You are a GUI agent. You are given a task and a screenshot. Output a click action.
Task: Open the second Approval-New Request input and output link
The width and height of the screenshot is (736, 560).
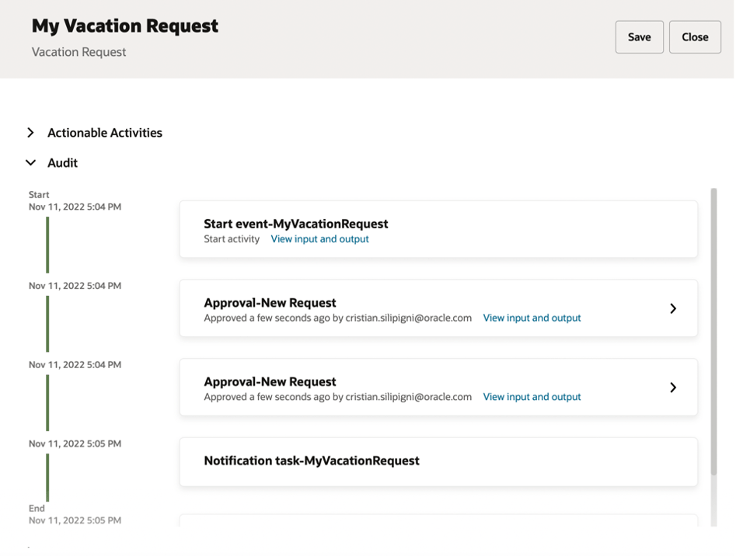532,397
